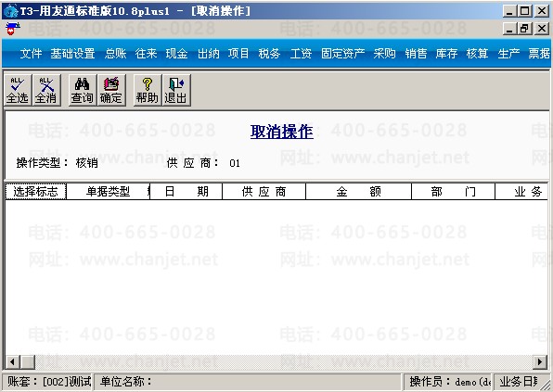Minimize the inner 取消操作 child window

(509, 28)
